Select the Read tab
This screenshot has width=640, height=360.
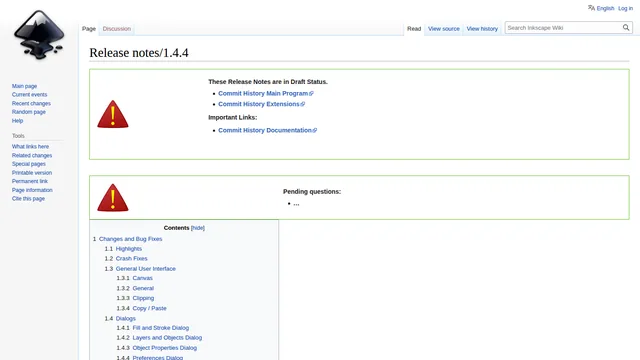coord(414,29)
